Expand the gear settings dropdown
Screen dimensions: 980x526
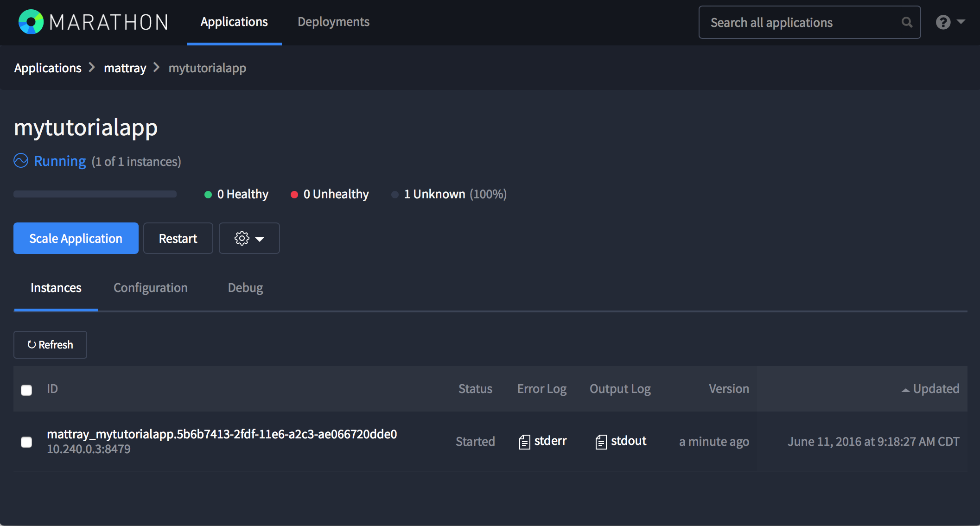(x=249, y=238)
